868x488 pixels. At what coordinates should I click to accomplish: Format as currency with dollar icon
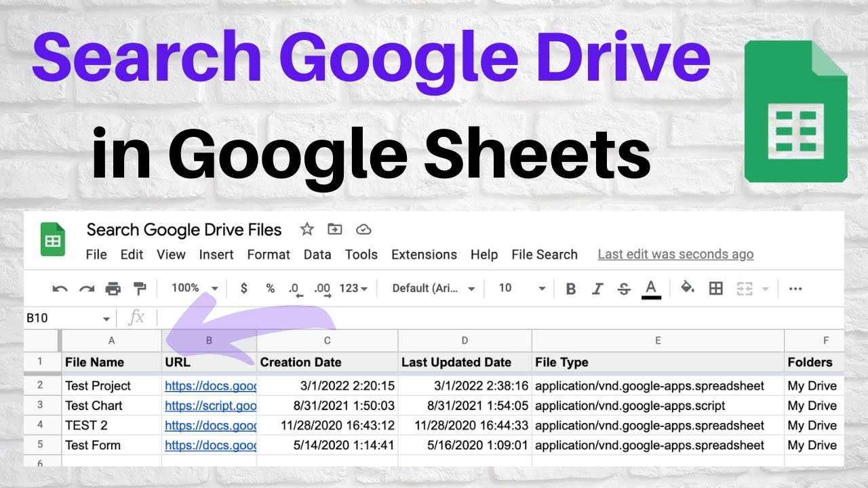(x=244, y=288)
